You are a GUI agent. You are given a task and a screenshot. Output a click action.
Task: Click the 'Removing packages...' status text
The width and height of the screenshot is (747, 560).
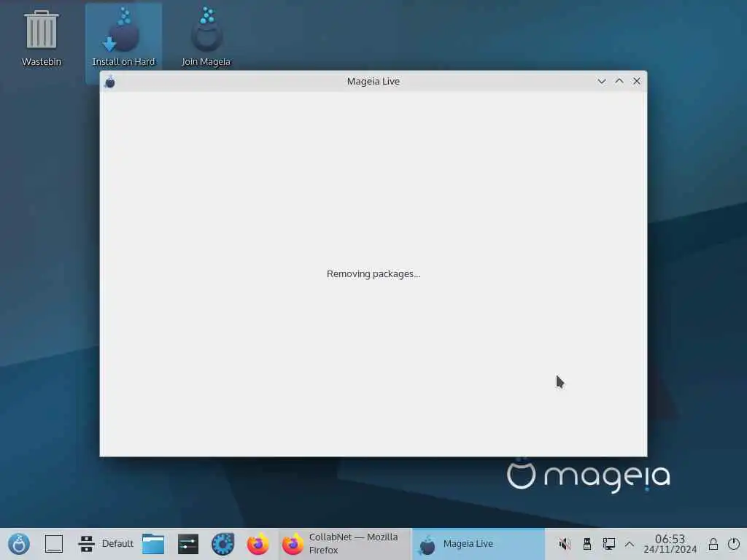(x=373, y=274)
